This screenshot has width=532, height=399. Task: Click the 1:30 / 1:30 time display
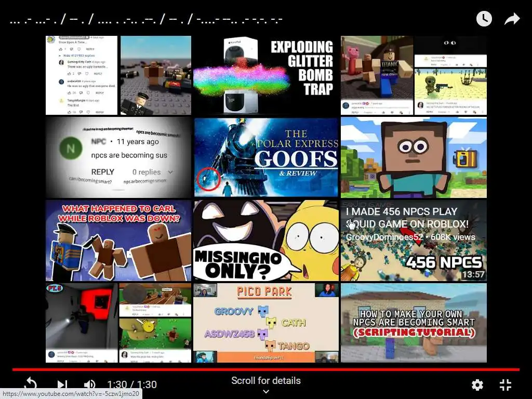(x=132, y=384)
